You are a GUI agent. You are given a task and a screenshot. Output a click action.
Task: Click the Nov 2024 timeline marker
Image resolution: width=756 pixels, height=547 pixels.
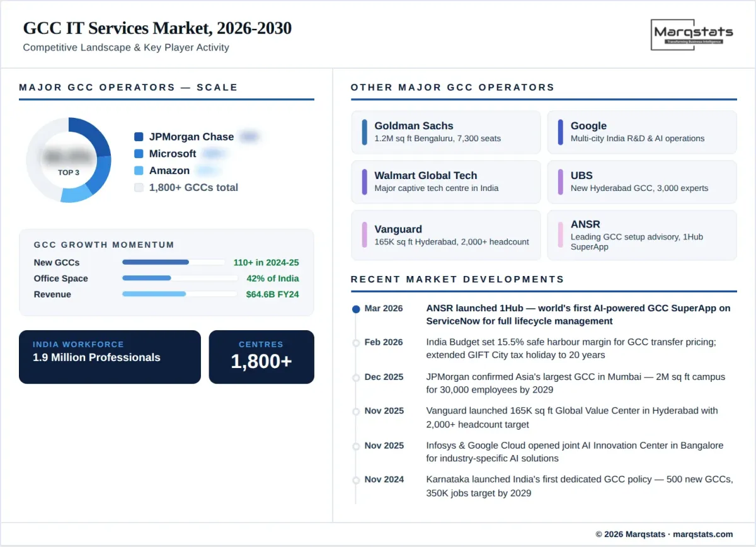(x=356, y=480)
